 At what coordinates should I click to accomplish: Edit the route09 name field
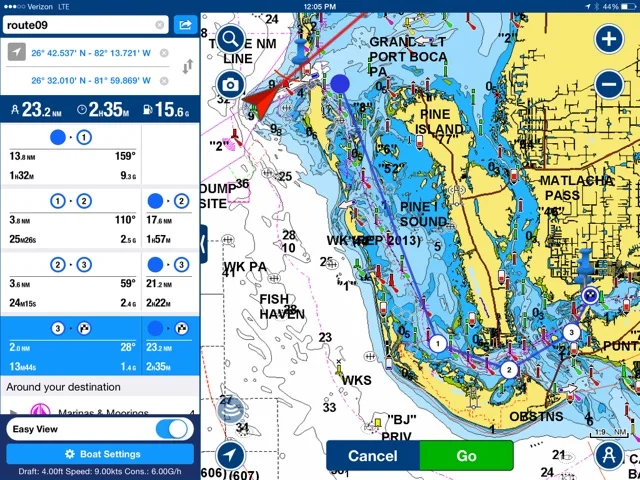85,25
